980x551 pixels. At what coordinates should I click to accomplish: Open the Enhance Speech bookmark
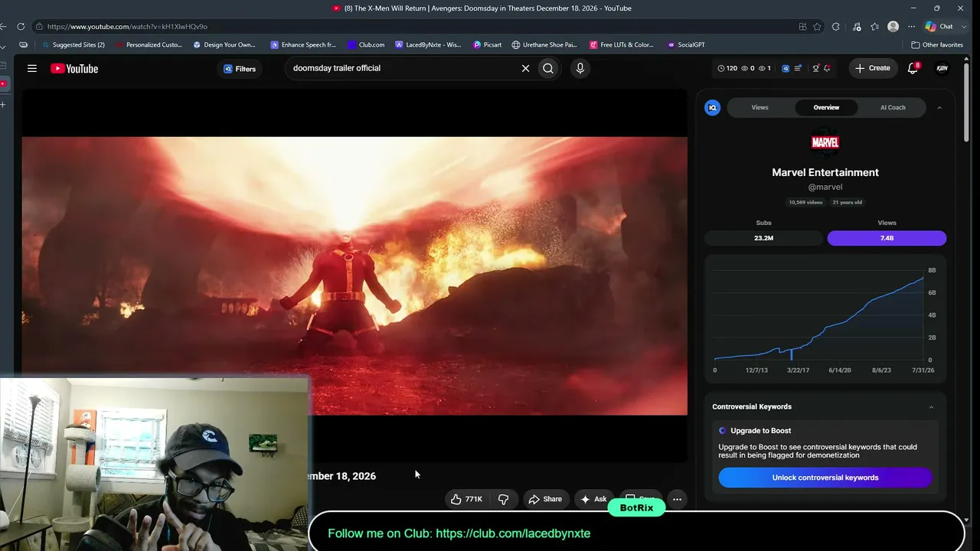tap(303, 45)
